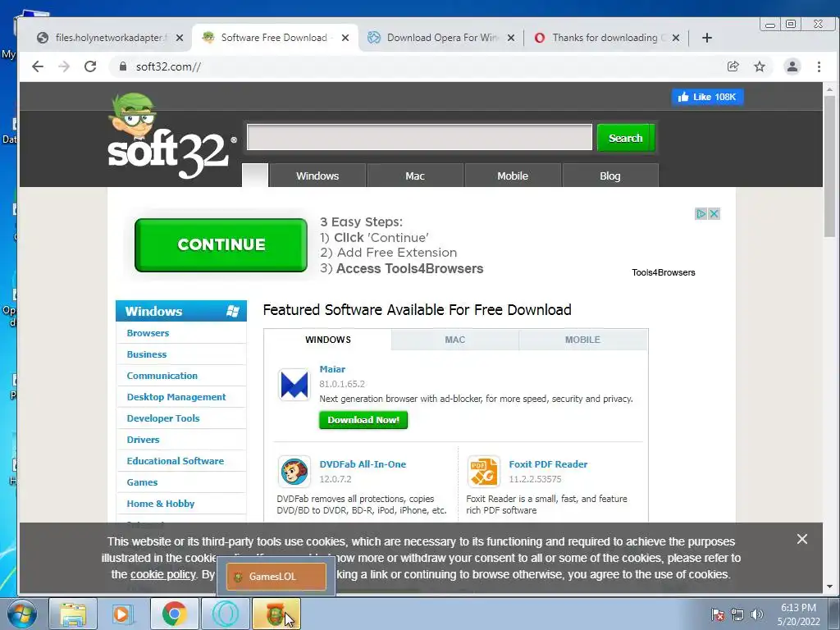The width and height of the screenshot is (840, 630).
Task: Close the Download Opera For Windows tab
Action: [511, 38]
